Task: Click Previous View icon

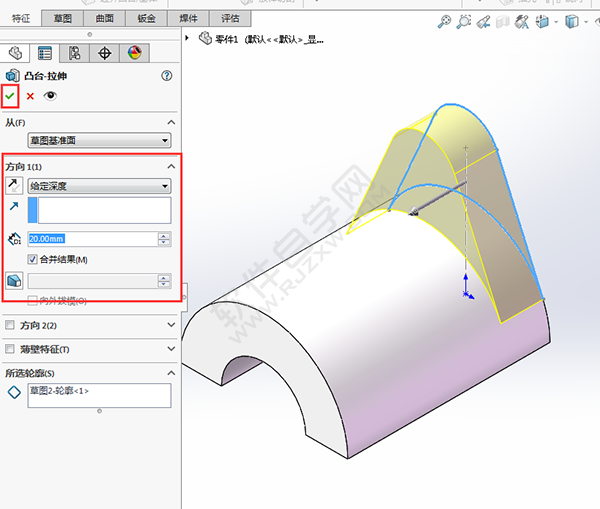Action: point(483,21)
